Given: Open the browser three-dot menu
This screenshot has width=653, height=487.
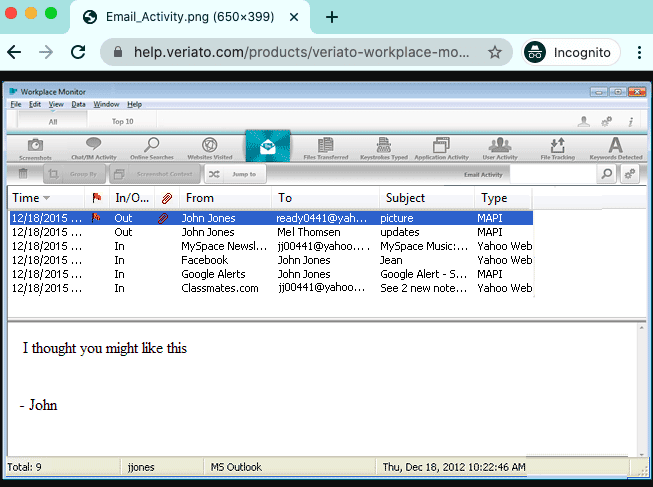Looking at the screenshot, I should pos(639,52).
